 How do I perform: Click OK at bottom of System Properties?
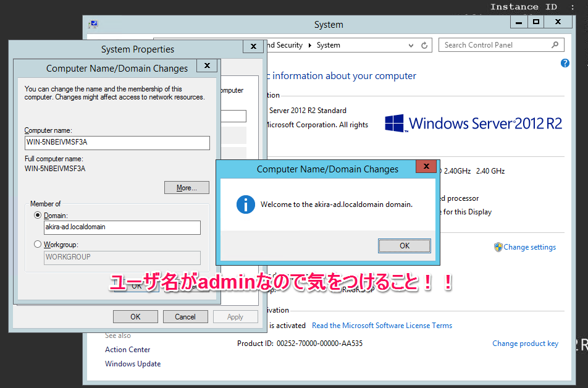click(x=135, y=316)
